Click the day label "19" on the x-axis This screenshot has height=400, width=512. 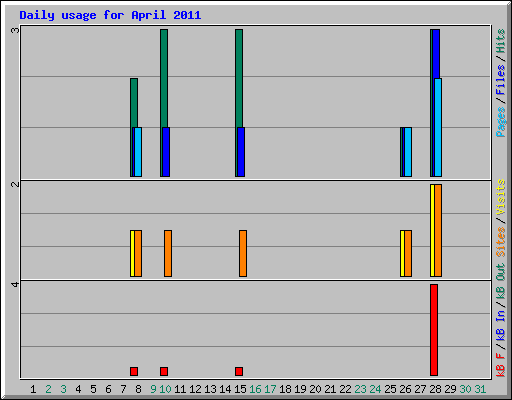pyautogui.click(x=300, y=389)
